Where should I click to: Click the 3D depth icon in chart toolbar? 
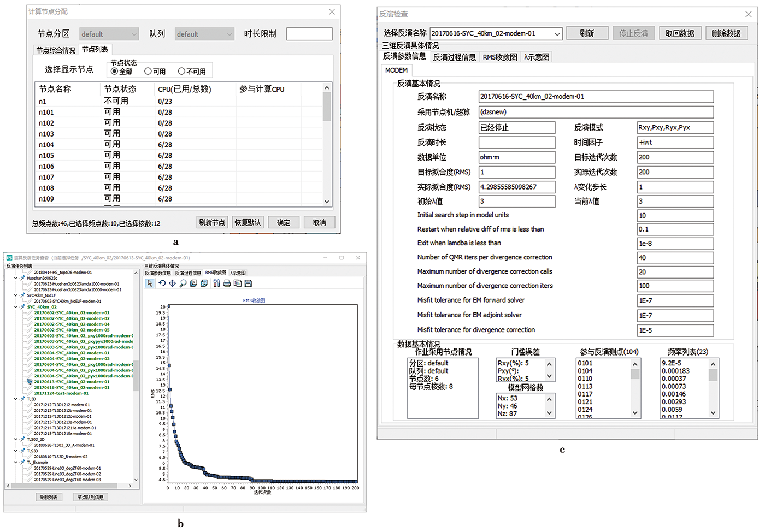click(x=204, y=283)
